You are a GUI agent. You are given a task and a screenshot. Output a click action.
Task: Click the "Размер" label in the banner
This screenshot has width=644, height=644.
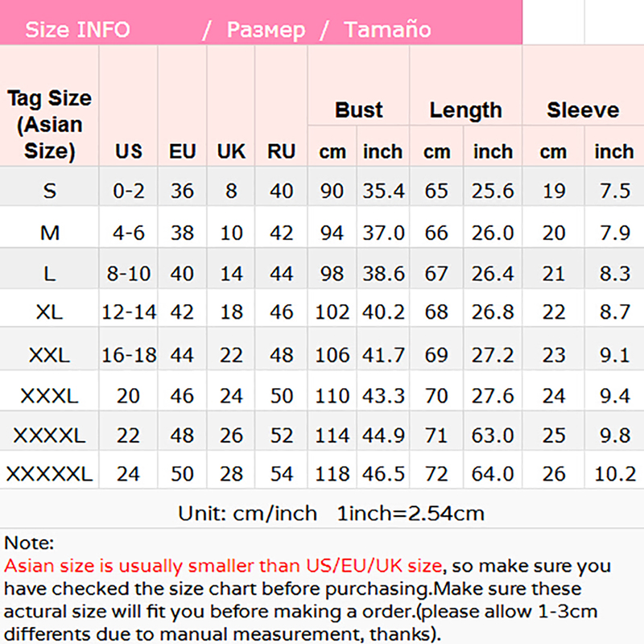coord(266,30)
